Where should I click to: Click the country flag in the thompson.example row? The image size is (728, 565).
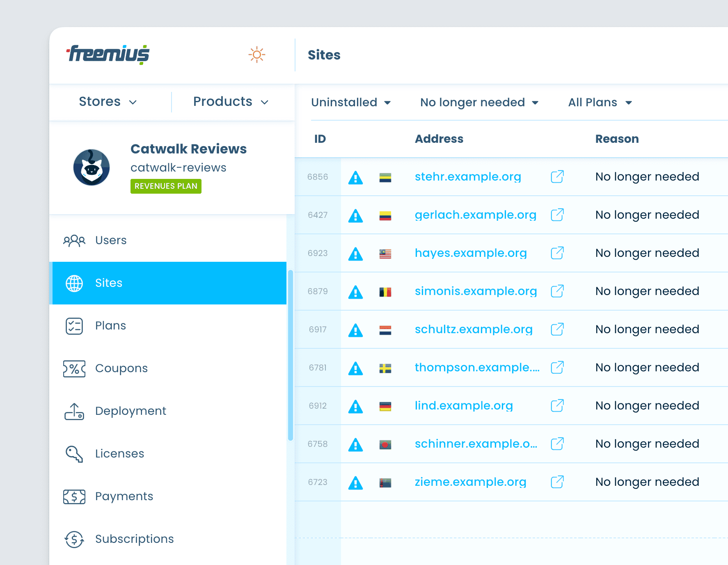tap(385, 368)
